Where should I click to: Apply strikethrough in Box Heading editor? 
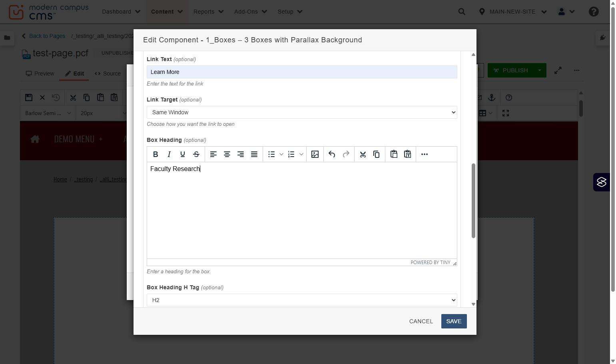pyautogui.click(x=196, y=154)
